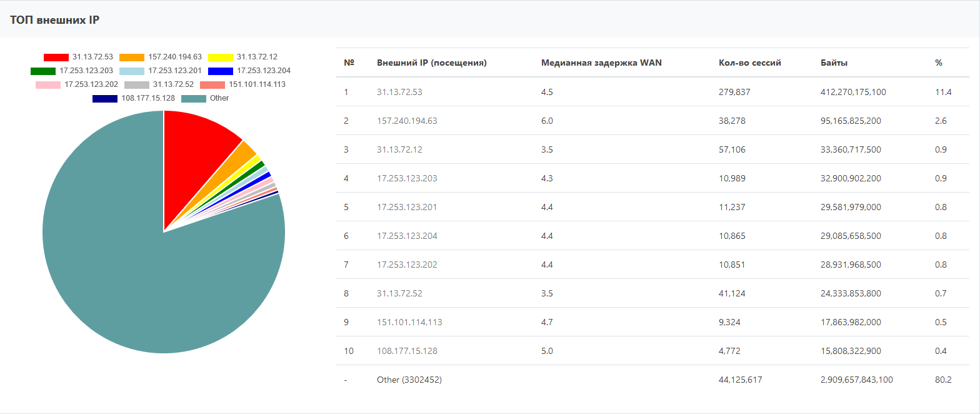
Task: Click the Байты column header
Action: pos(834,63)
